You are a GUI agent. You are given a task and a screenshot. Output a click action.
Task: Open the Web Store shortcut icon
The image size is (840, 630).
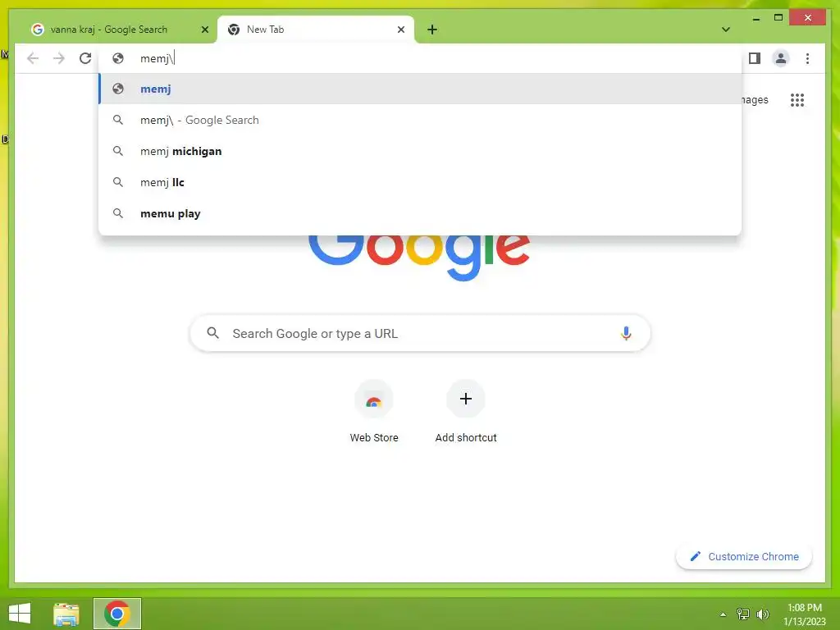[374, 399]
